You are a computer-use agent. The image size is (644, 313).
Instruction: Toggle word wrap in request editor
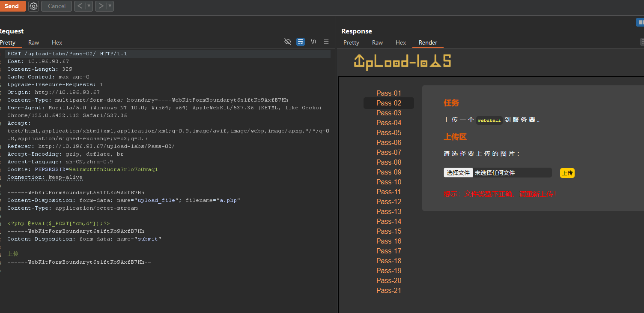pyautogui.click(x=301, y=42)
